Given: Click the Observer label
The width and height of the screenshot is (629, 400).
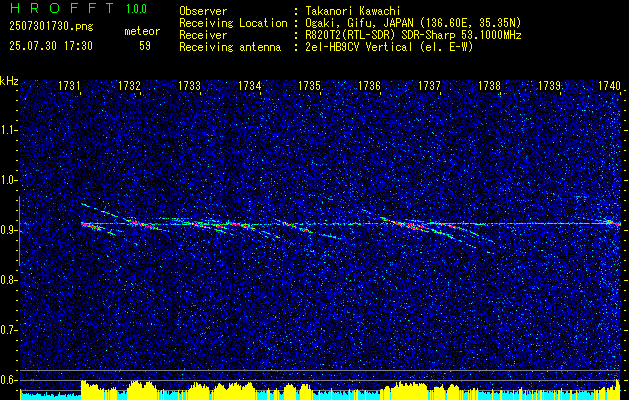Looking at the screenshot, I should [x=203, y=11].
